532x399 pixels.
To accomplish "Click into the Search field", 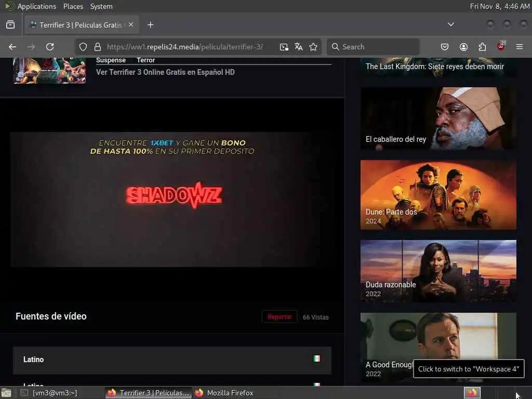I will tap(373, 47).
